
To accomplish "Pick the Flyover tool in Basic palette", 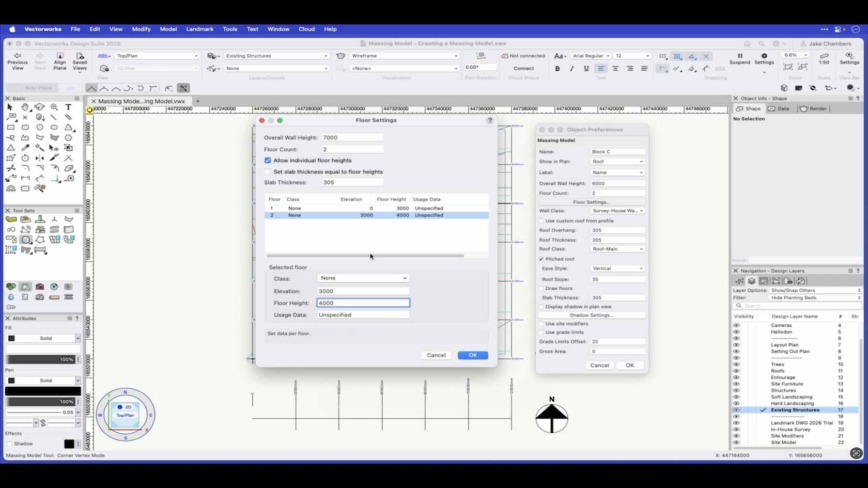I will [39, 107].
